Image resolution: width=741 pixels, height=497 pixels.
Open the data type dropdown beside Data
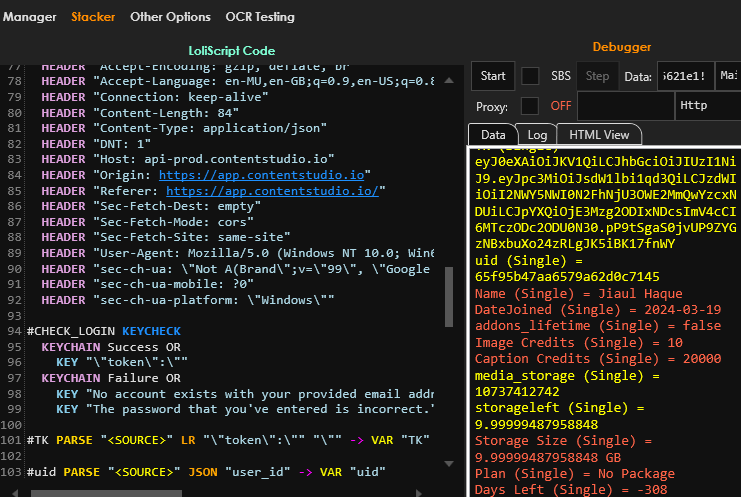[x=731, y=76]
